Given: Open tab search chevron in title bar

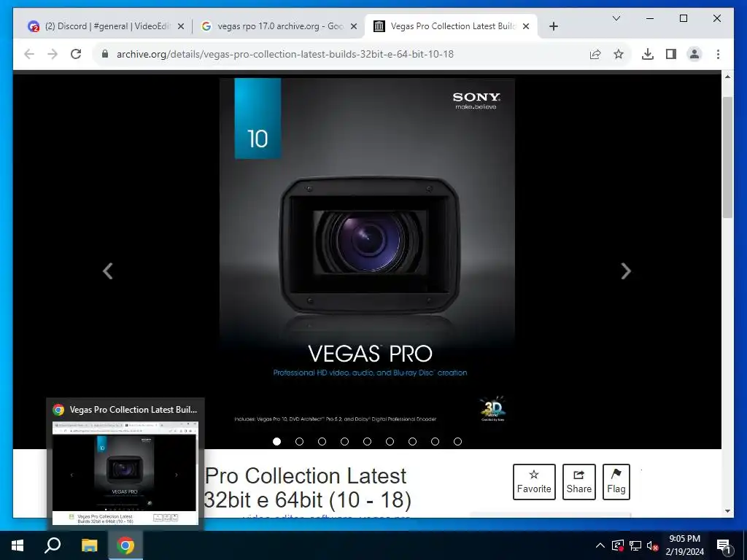Looking at the screenshot, I should [x=616, y=18].
